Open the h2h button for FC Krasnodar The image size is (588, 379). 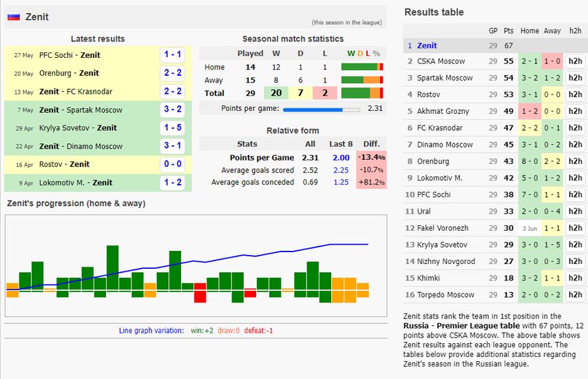point(575,128)
